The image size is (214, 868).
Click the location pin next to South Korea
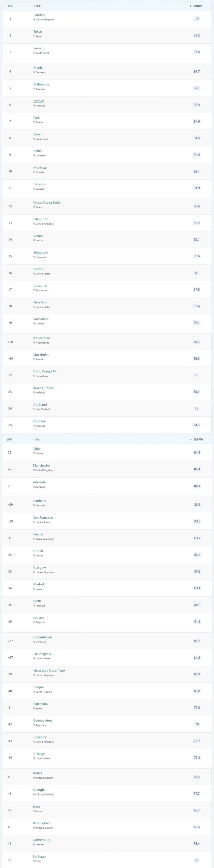(34, 53)
